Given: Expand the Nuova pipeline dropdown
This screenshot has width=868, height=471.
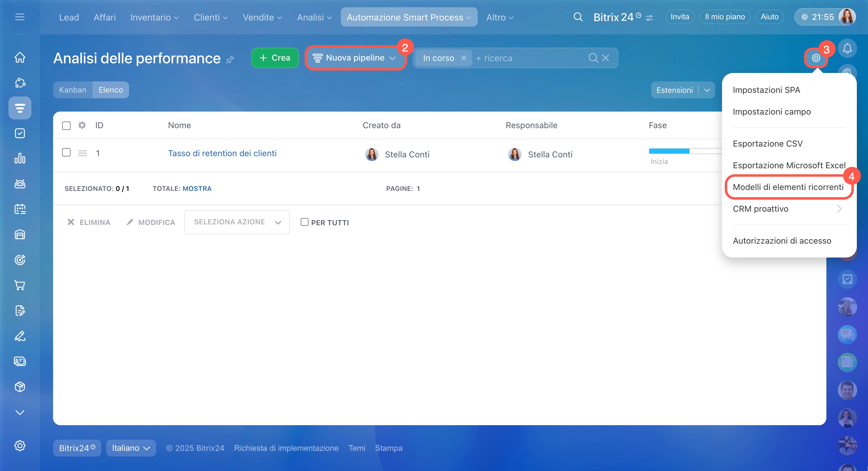Looking at the screenshot, I should coord(355,58).
